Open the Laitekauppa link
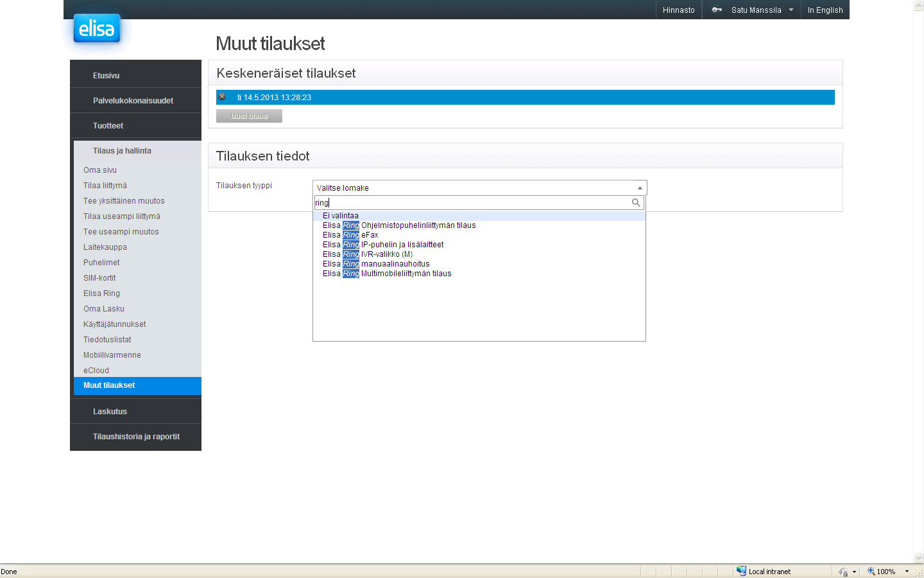Screen dimensions: 924x578 coord(105,247)
